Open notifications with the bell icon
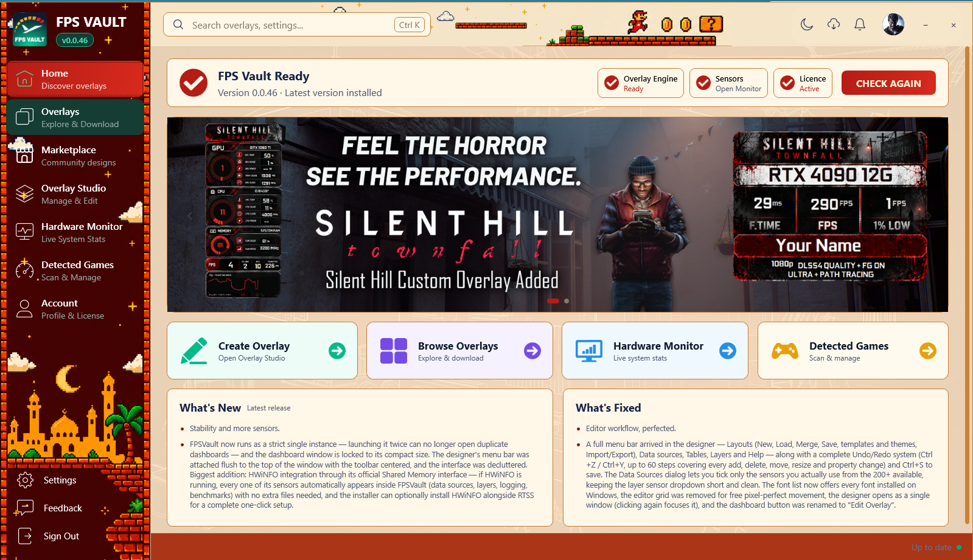Image resolution: width=973 pixels, height=560 pixels. tap(860, 24)
